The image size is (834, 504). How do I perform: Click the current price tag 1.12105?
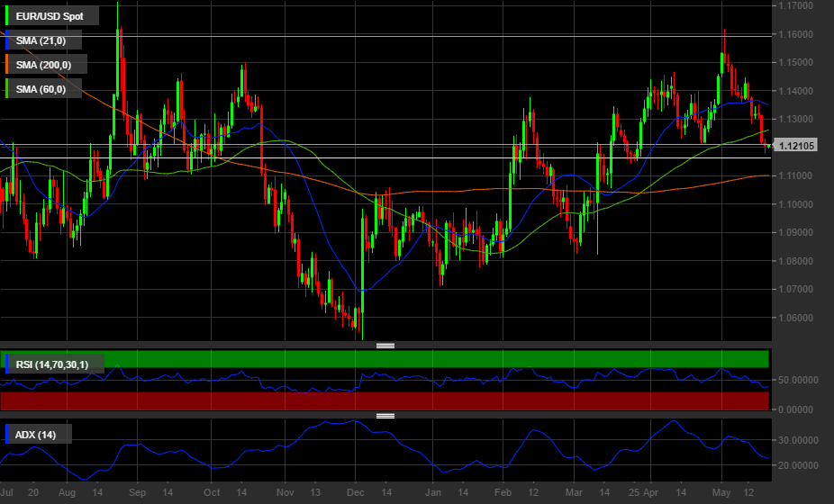coord(796,147)
